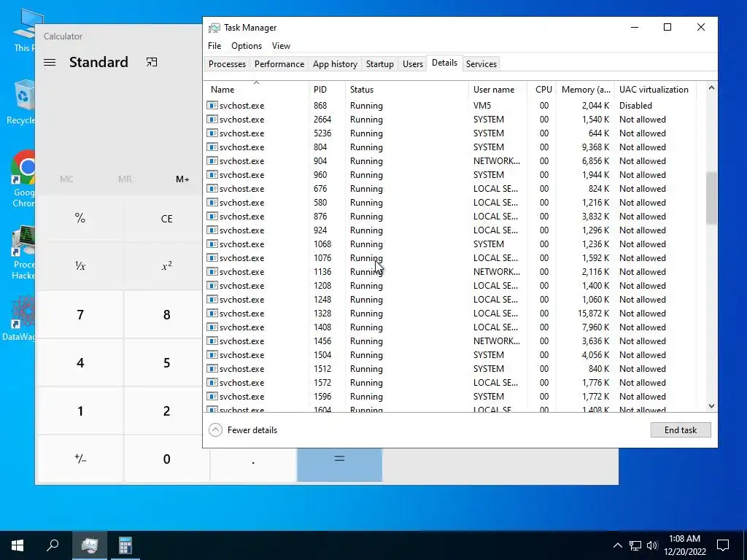Image resolution: width=747 pixels, height=560 pixels.
Task: Click the Details list vertical scrollbar thumb
Action: pyautogui.click(x=711, y=198)
